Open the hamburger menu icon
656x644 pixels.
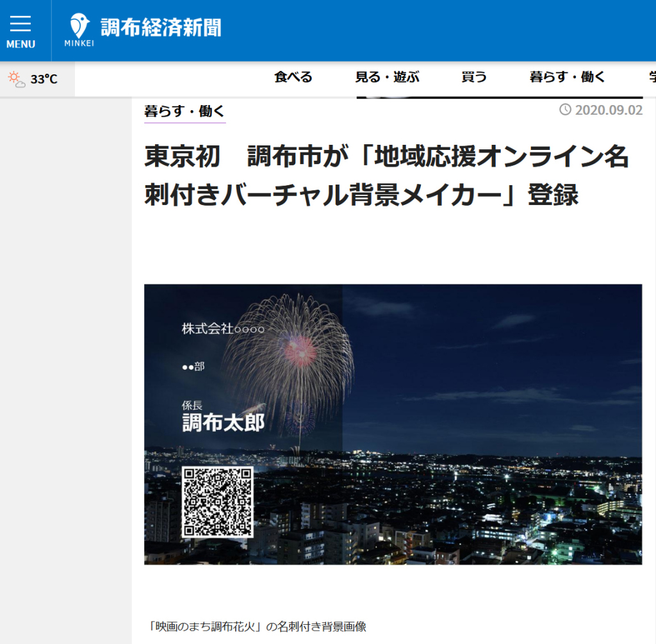20,24
